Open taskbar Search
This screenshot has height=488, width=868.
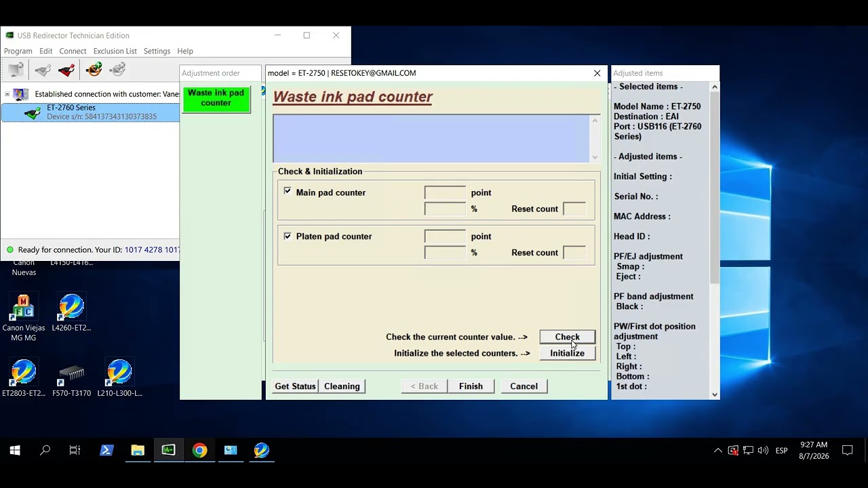(45, 450)
